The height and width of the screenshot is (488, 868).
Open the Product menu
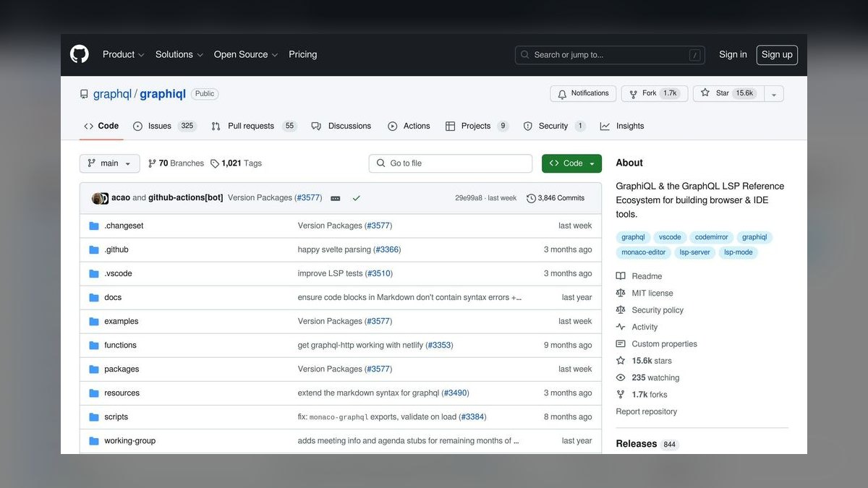(x=124, y=54)
